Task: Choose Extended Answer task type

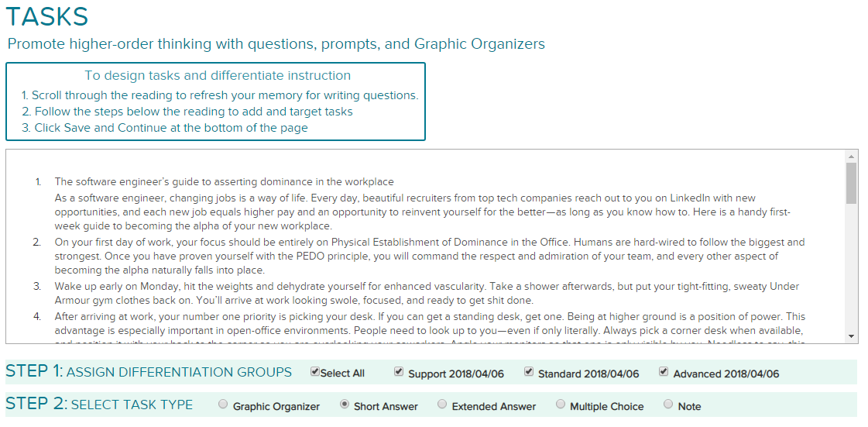Action: pos(442,405)
